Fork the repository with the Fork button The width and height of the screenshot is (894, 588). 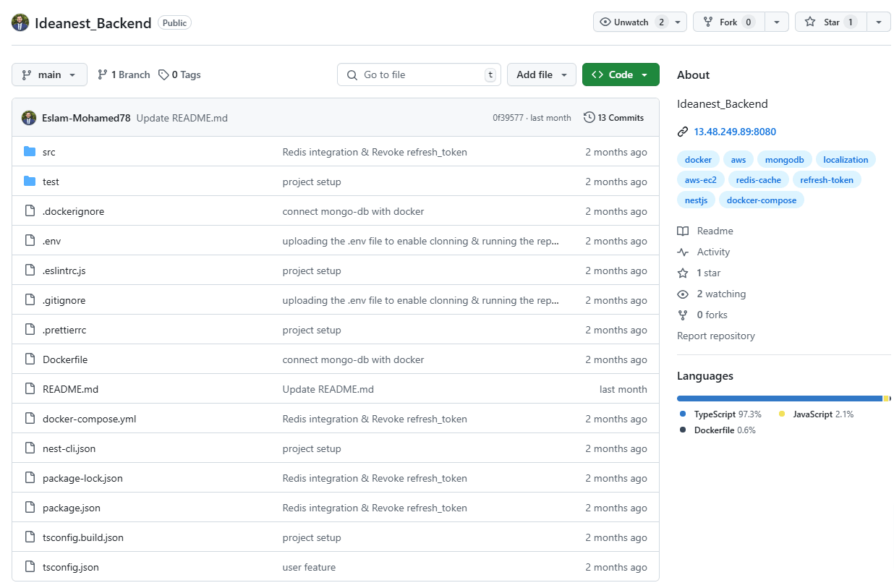click(728, 22)
